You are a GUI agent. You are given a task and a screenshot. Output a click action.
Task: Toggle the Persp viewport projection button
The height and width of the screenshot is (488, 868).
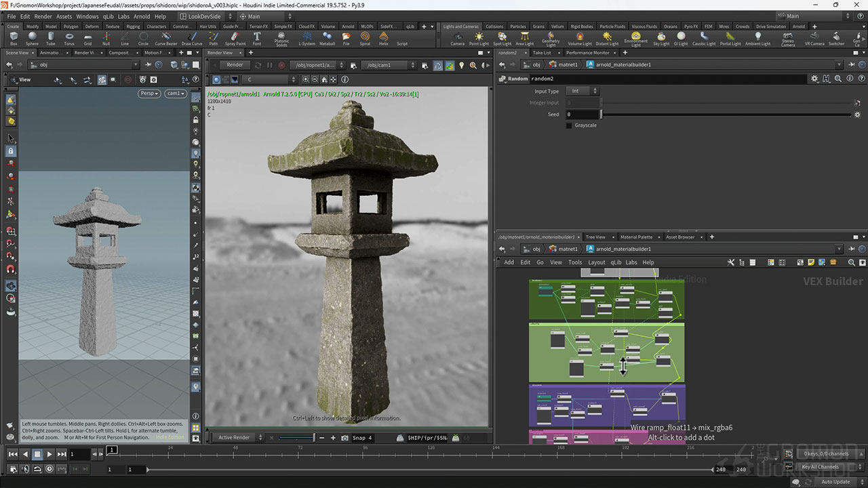click(x=149, y=94)
